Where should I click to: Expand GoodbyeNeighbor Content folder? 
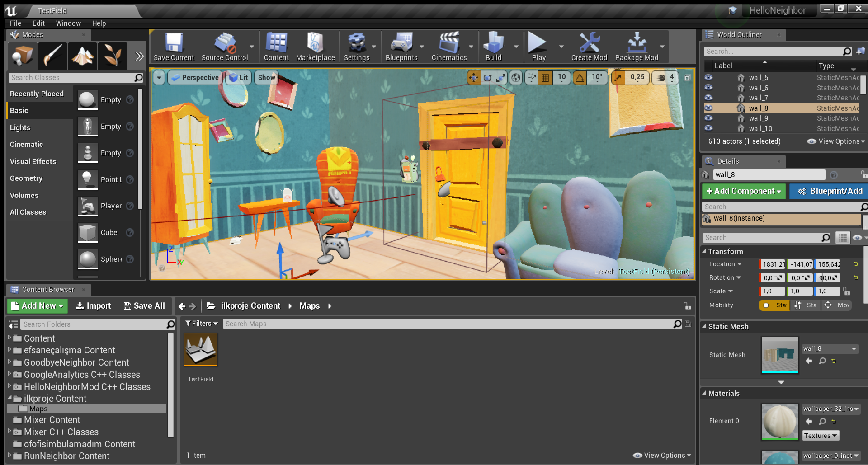point(9,362)
